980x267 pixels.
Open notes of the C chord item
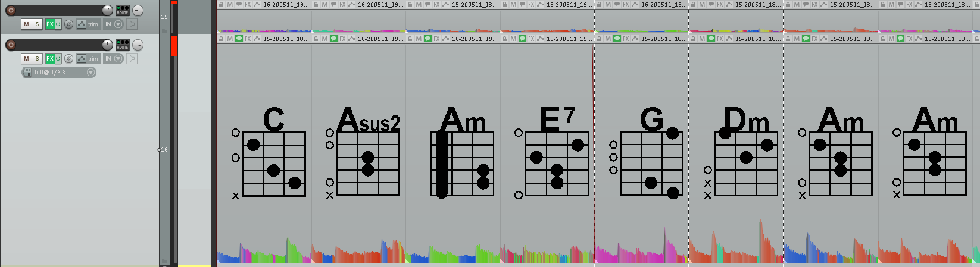tap(239, 39)
